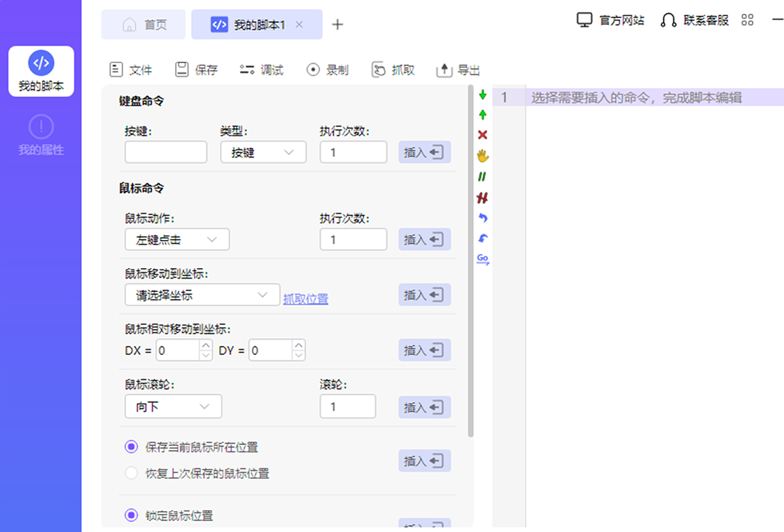Click the 抓取位置 link

[305, 299]
